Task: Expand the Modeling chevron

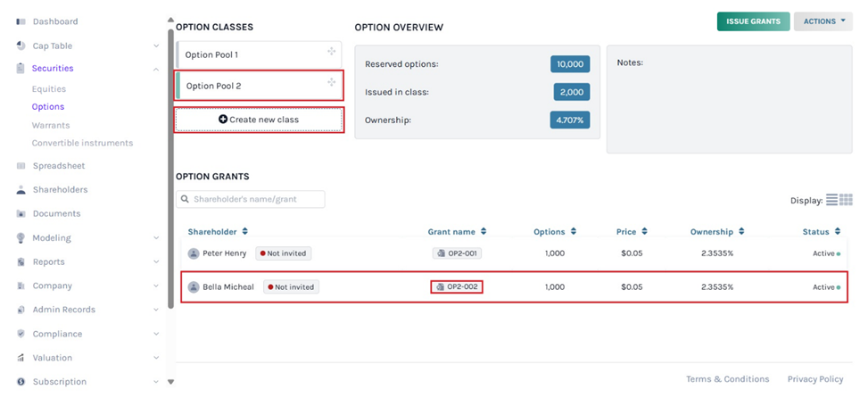Action: pos(156,238)
